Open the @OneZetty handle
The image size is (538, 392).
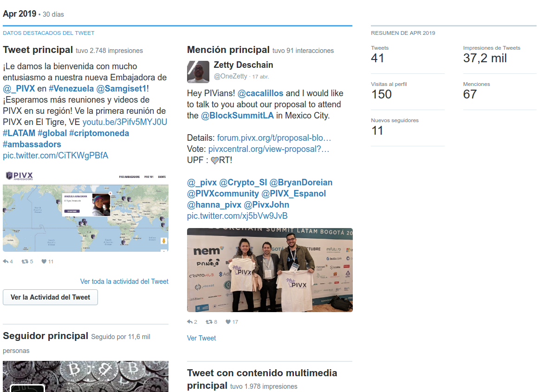click(x=230, y=76)
